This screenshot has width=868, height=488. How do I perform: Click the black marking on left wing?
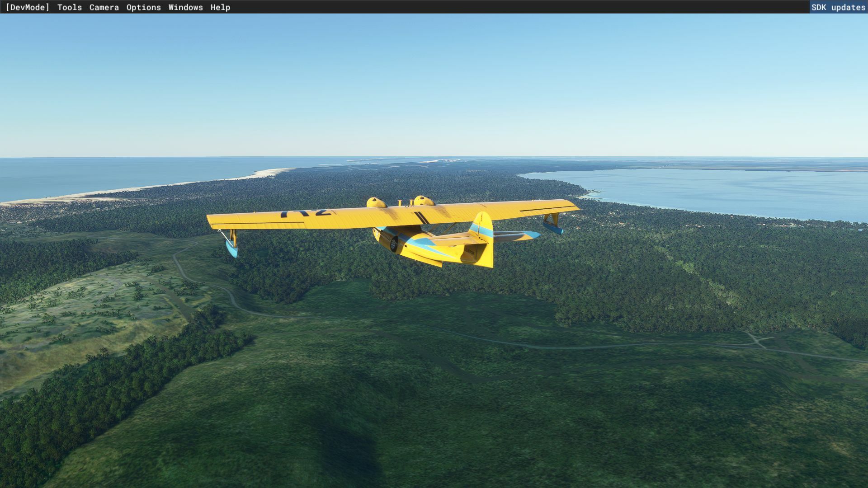tap(306, 212)
